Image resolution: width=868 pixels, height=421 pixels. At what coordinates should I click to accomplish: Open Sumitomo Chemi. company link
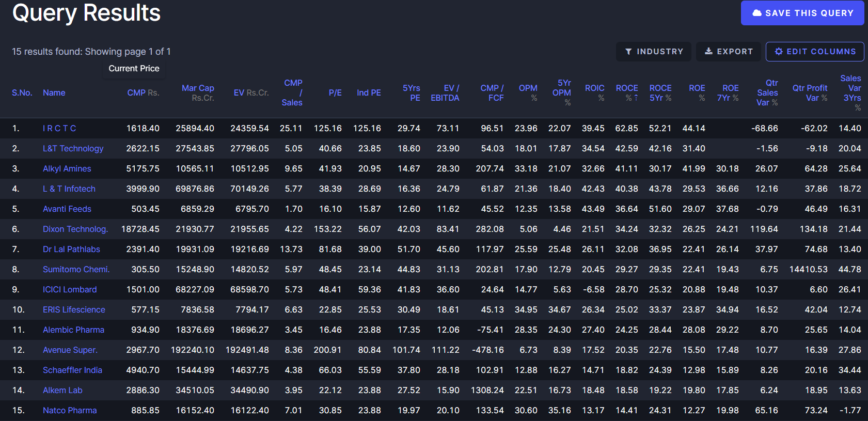[76, 269]
